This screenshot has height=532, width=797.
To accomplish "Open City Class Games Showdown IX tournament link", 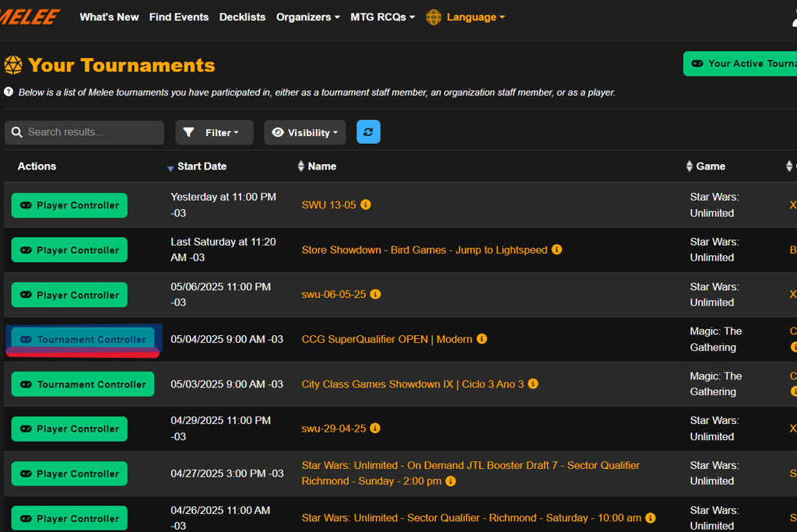I will [413, 384].
